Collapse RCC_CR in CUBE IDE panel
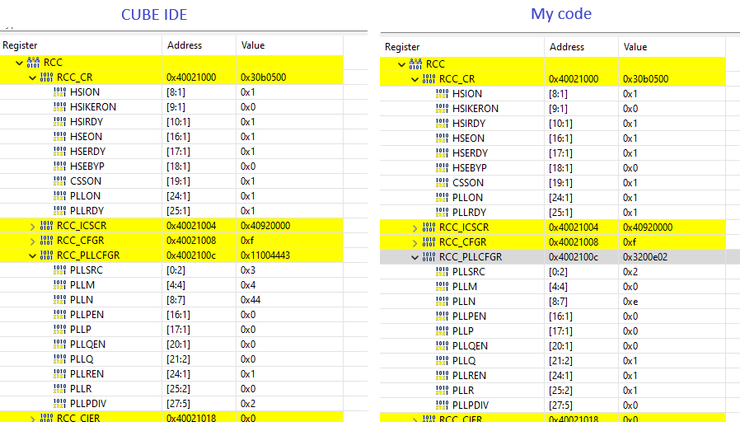The width and height of the screenshot is (740, 422). point(33,78)
